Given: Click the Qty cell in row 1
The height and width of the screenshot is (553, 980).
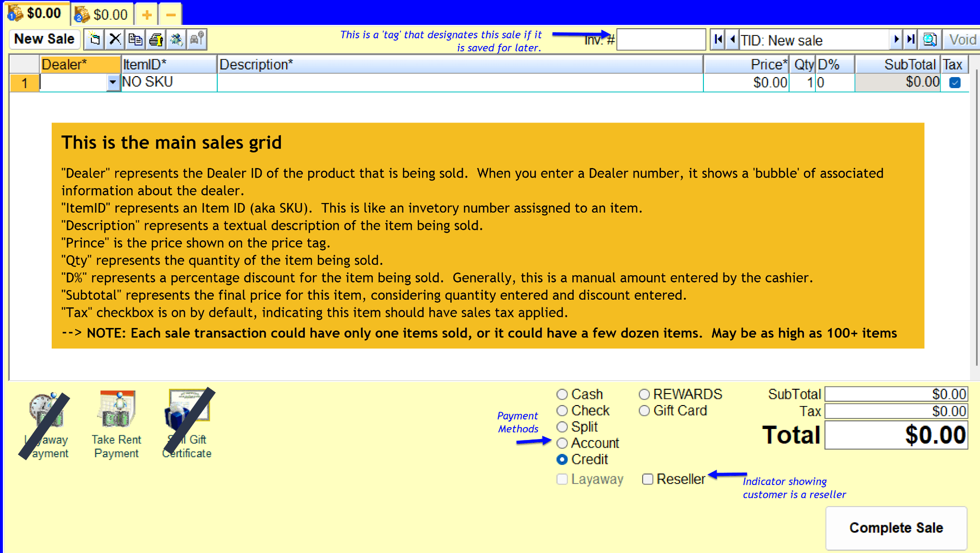Looking at the screenshot, I should click(802, 82).
